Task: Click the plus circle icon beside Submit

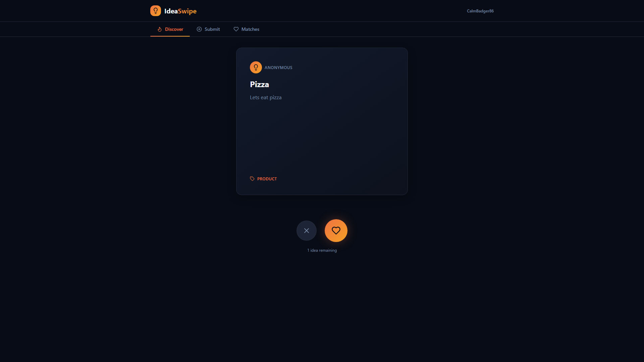Action: pyautogui.click(x=199, y=29)
